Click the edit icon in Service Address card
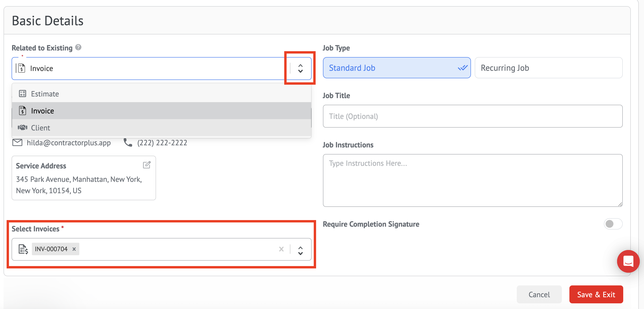The image size is (644, 309). click(x=147, y=165)
